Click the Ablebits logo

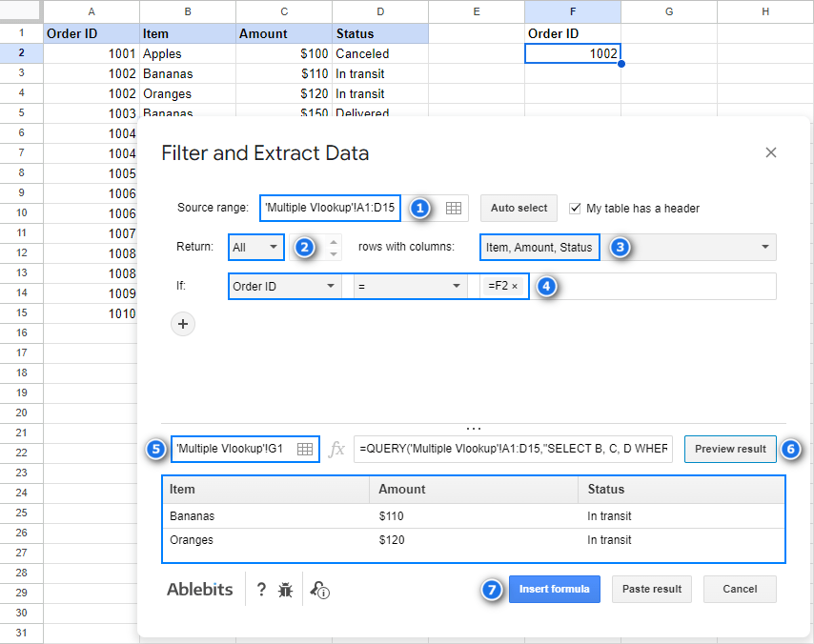(x=200, y=590)
